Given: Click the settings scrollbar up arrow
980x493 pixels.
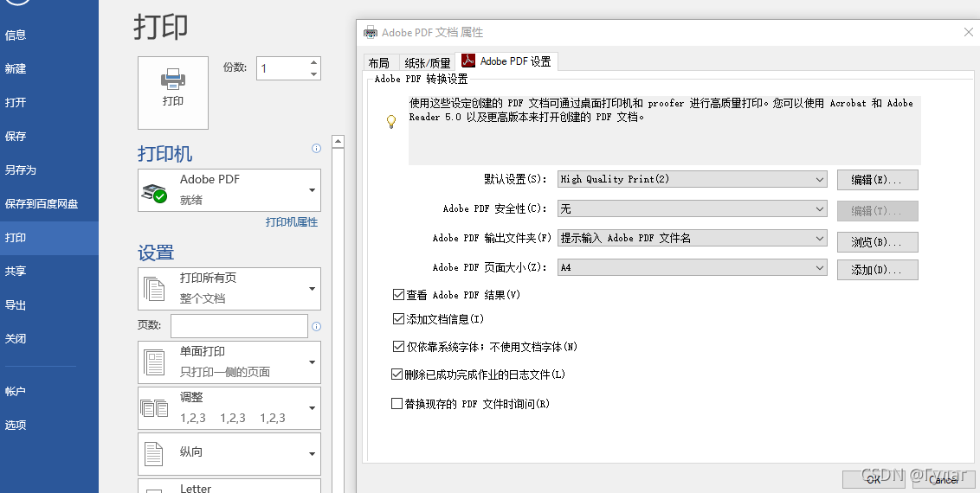Looking at the screenshot, I should [338, 142].
